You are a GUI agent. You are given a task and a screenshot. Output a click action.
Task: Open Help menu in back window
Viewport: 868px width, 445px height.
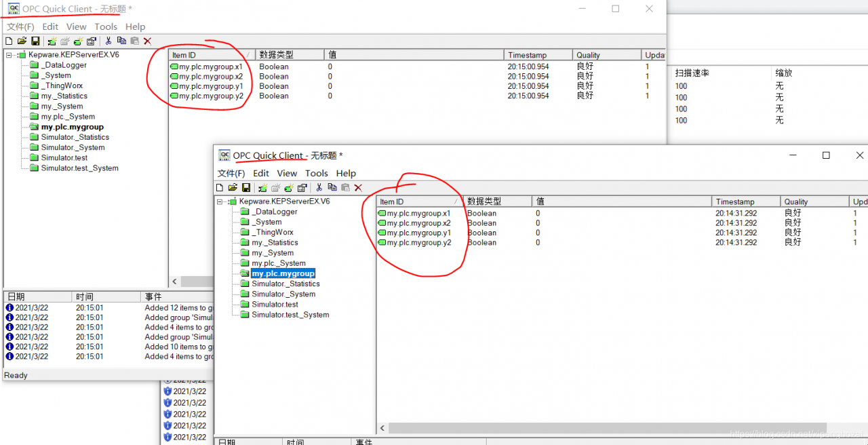136,26
